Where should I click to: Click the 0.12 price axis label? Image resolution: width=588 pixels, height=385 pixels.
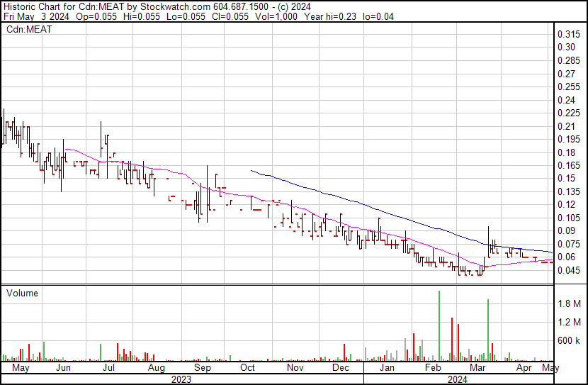(x=566, y=204)
